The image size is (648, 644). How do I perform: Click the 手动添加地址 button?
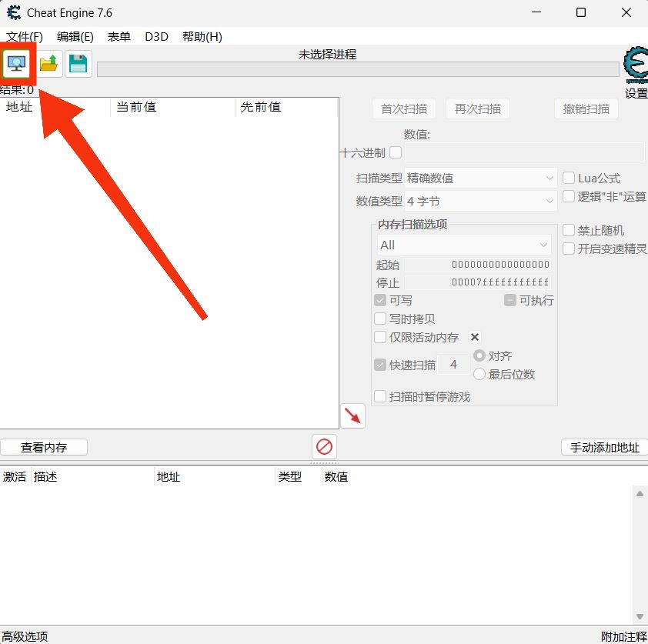pyautogui.click(x=605, y=447)
